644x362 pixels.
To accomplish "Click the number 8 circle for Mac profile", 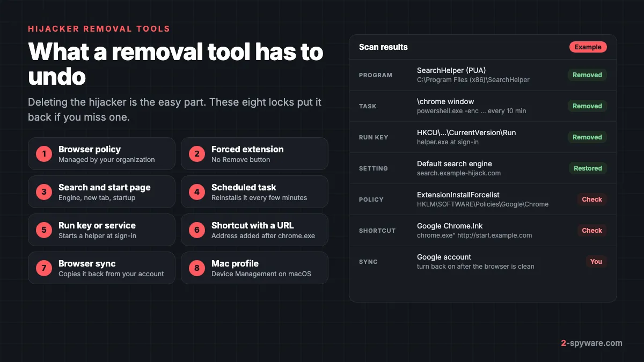I will 197,268.
